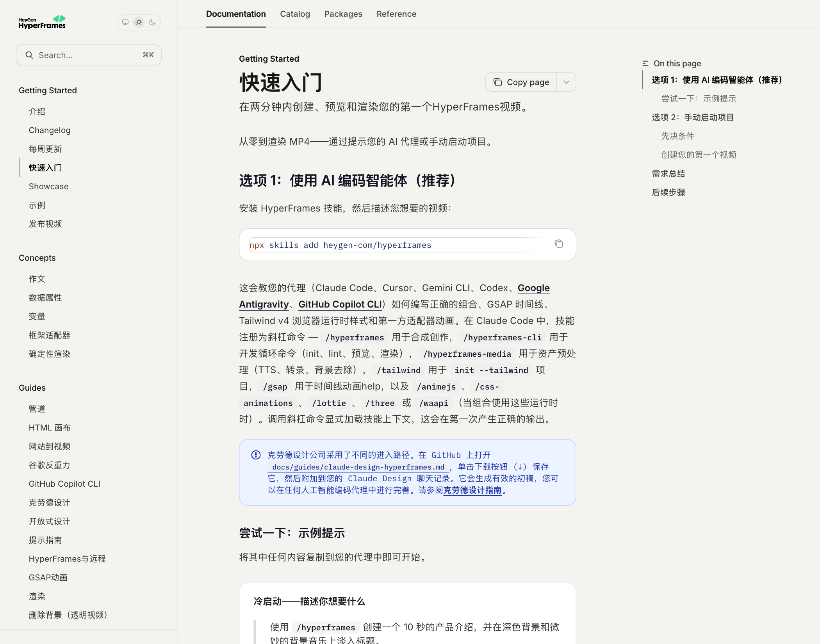Follow the 克劳德设计指南 link in callout
820x644 pixels.
tap(472, 490)
